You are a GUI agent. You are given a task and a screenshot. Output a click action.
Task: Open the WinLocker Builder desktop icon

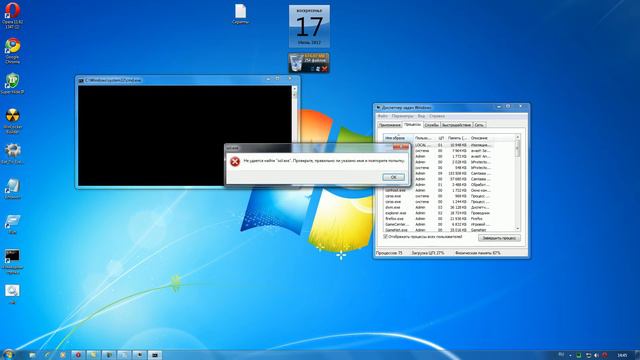click(x=12, y=120)
